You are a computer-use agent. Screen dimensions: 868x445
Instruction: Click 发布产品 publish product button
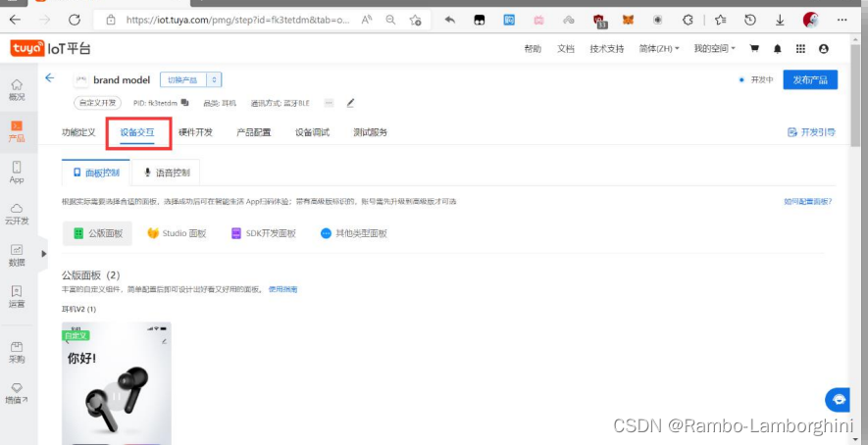click(810, 79)
